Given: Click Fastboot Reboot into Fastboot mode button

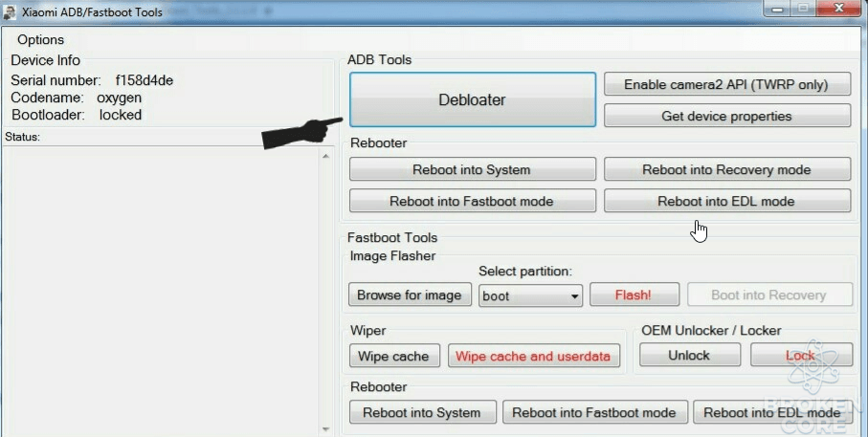Looking at the screenshot, I should [x=594, y=413].
